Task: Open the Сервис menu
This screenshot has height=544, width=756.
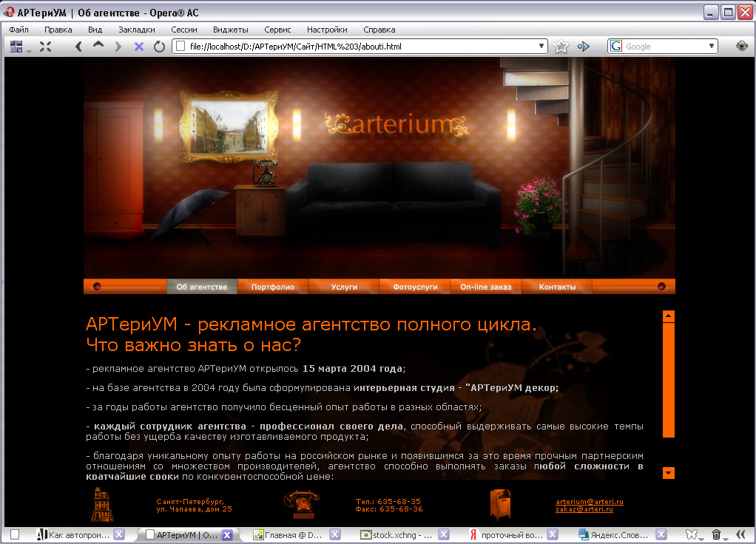Action: [x=277, y=30]
